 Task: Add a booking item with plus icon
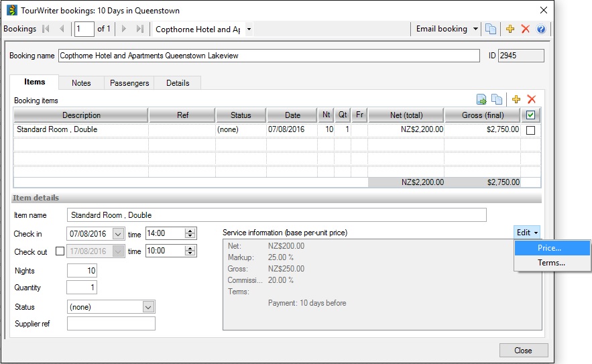[516, 99]
